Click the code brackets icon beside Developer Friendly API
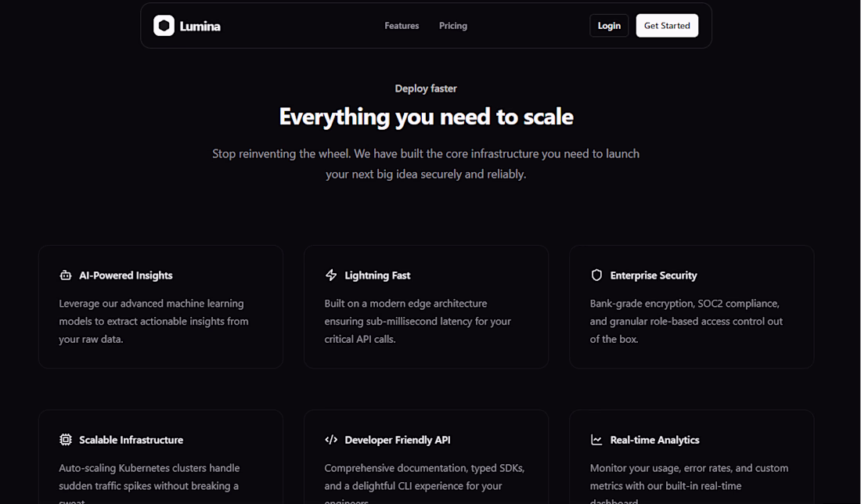Viewport: 861px width, 504px height. point(331,440)
